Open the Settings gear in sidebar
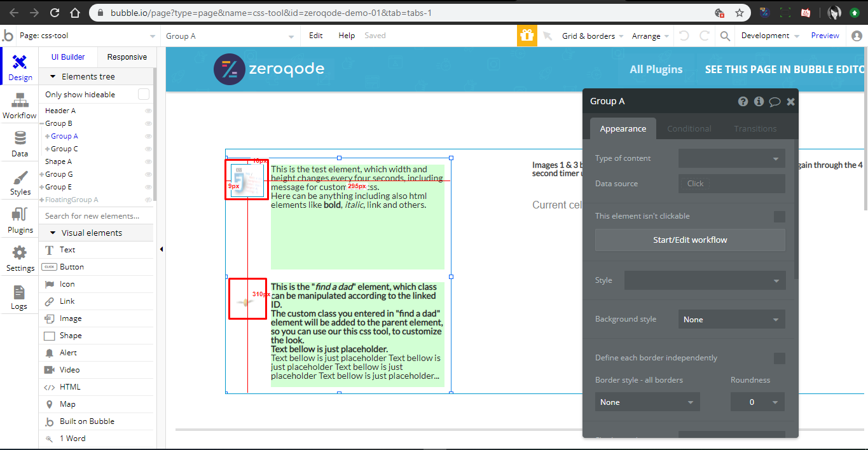The image size is (868, 450). (x=20, y=259)
